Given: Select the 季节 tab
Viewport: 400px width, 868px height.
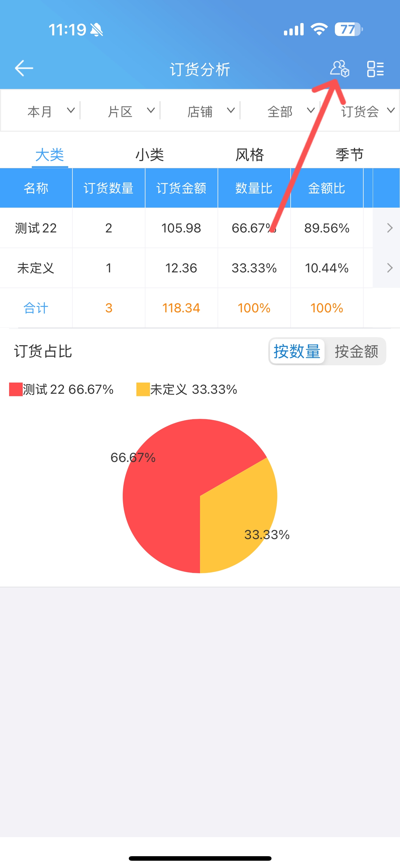Looking at the screenshot, I should click(349, 155).
